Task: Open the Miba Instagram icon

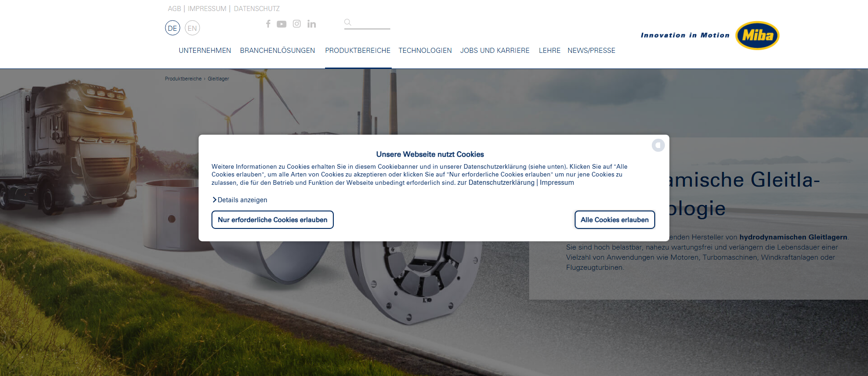Action: [x=297, y=24]
